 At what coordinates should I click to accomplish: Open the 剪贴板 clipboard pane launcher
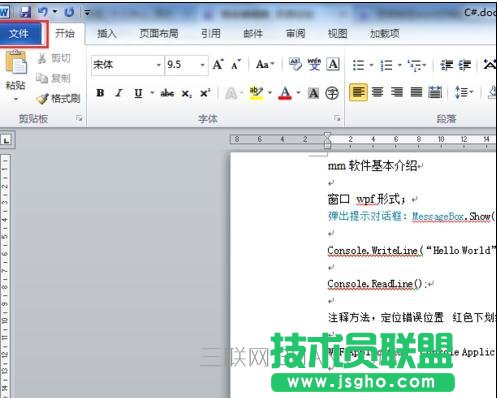pos(79,118)
